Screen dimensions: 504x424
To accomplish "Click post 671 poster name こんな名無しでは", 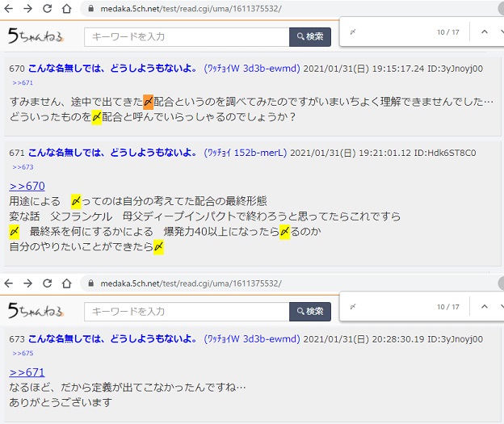I will click(x=112, y=153).
